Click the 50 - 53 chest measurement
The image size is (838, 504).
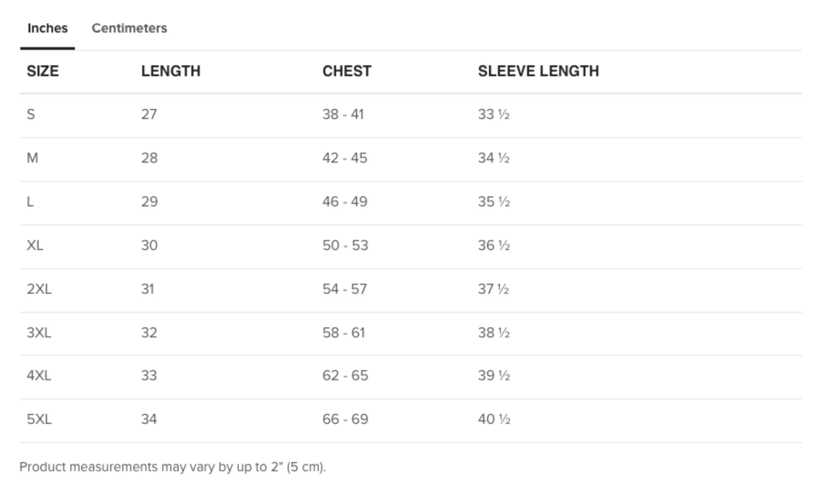(x=345, y=246)
